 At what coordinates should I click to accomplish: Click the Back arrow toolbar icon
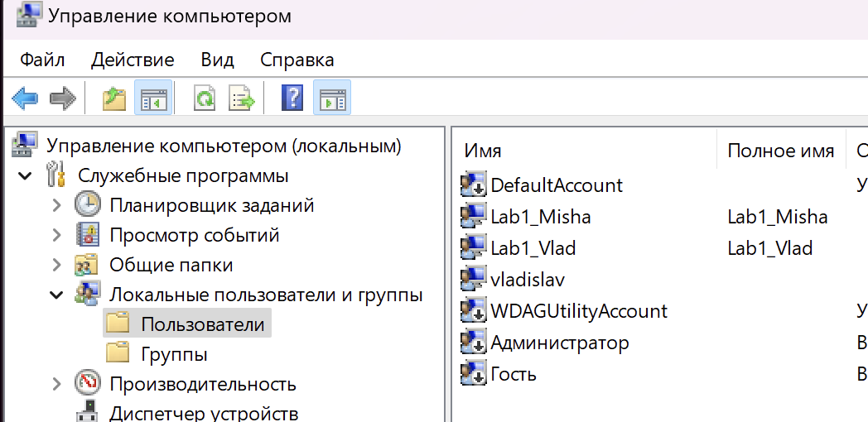click(25, 100)
